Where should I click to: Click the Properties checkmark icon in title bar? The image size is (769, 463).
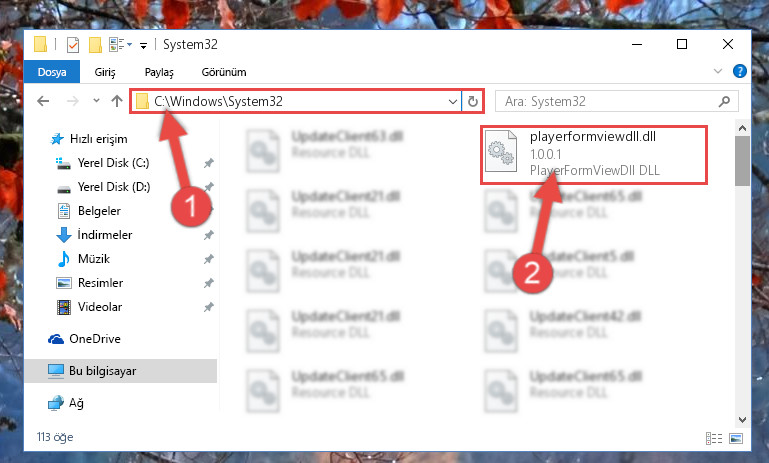(73, 45)
